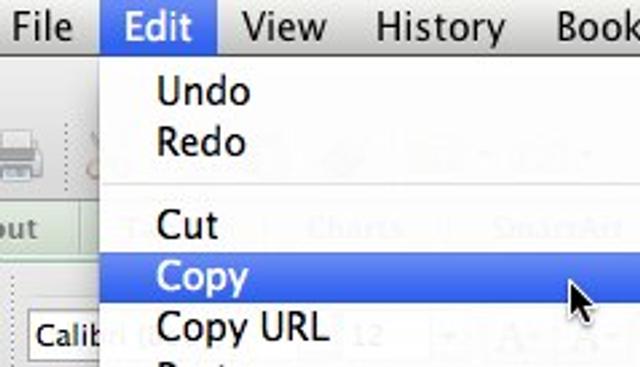Screen dimensions: 640x367
Task: Click the Calibri font name box
Action: (64, 336)
